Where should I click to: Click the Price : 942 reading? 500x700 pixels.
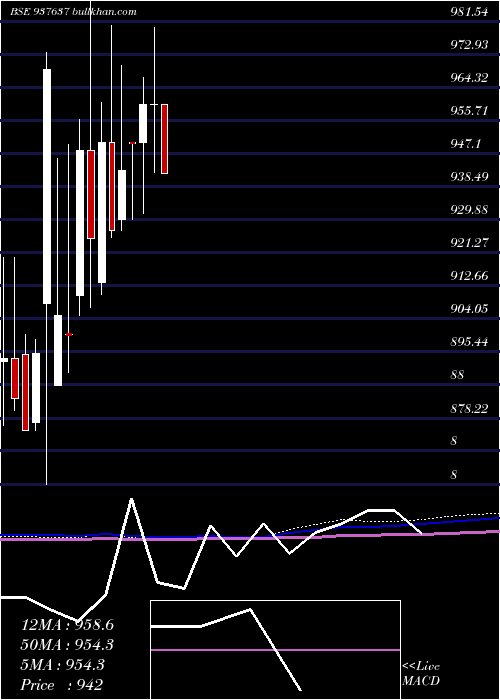62,685
